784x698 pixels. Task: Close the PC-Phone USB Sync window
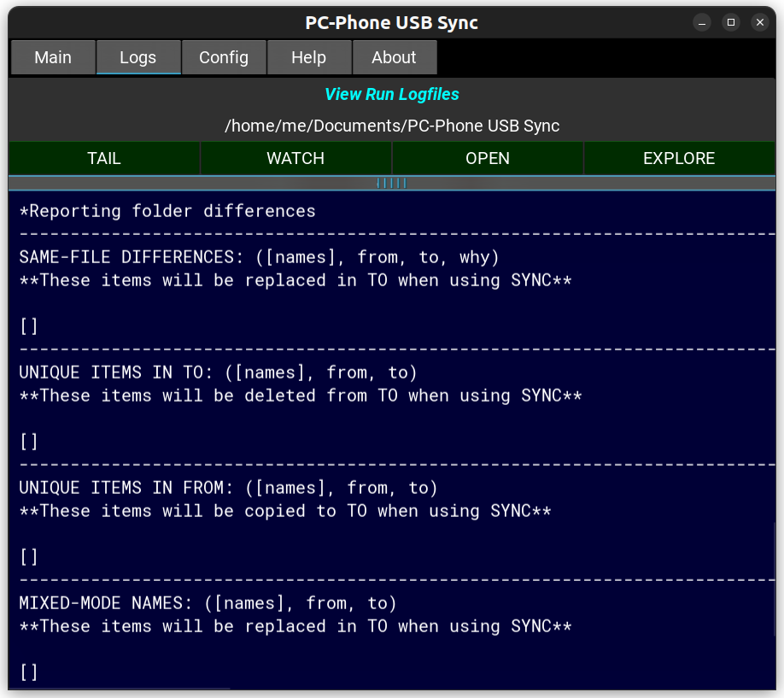point(759,22)
